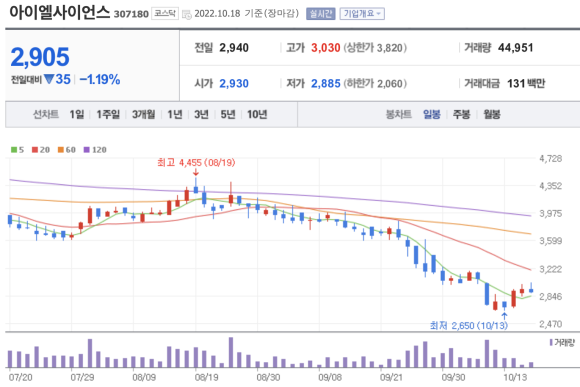580x387 pixels.
Task: Switch chart to 3년 period
Action: point(201,114)
